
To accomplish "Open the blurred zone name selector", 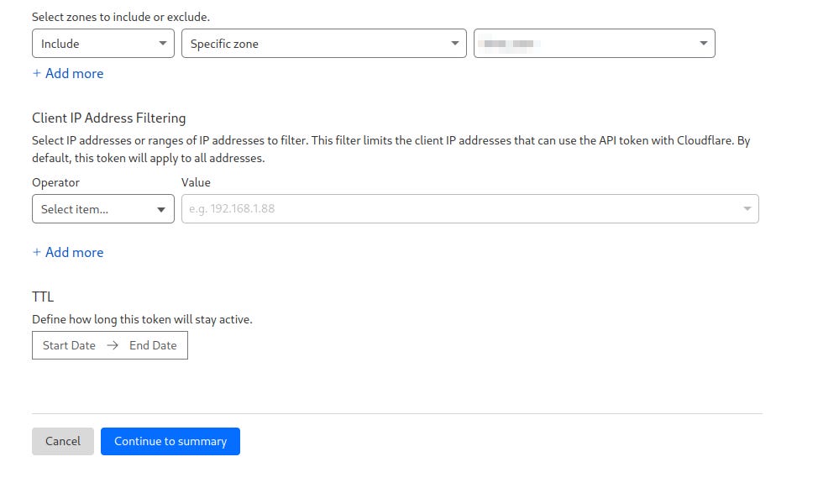I will pos(588,43).
